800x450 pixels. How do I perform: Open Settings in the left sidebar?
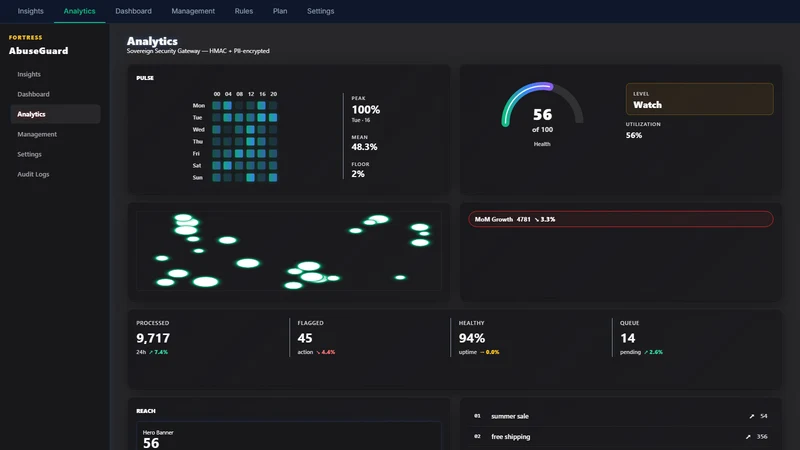pyautogui.click(x=55, y=154)
